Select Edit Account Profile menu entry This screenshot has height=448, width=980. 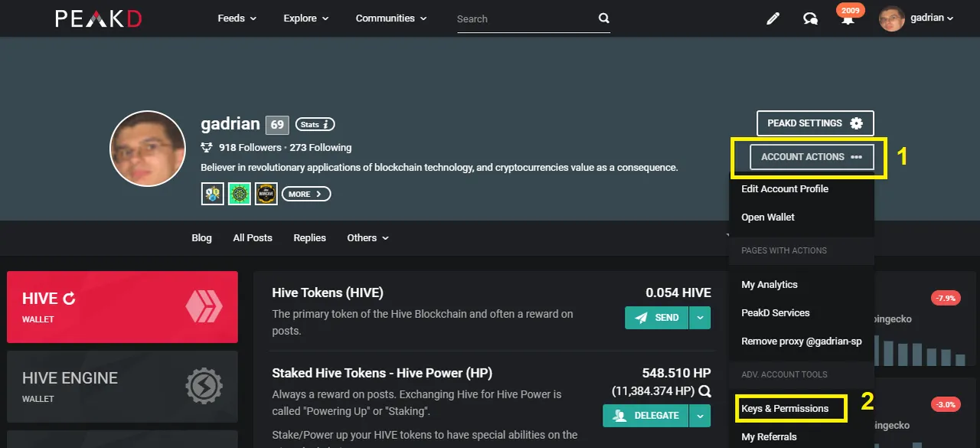coord(785,189)
